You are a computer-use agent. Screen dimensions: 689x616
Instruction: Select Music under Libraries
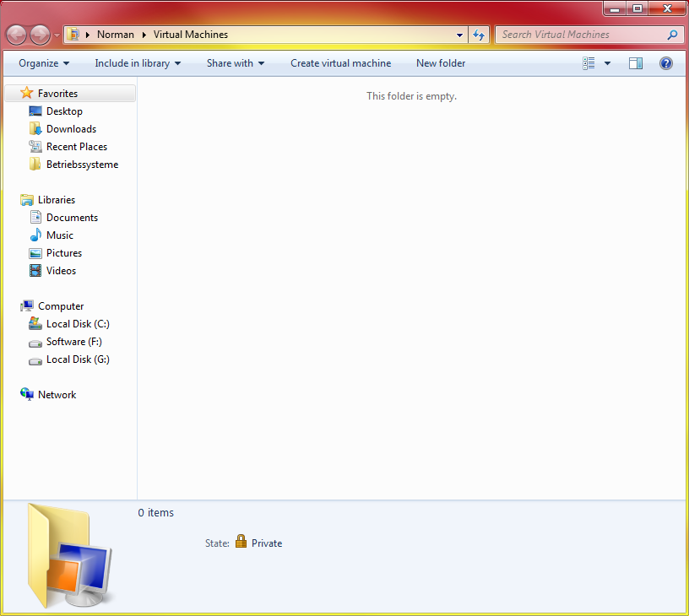point(60,235)
